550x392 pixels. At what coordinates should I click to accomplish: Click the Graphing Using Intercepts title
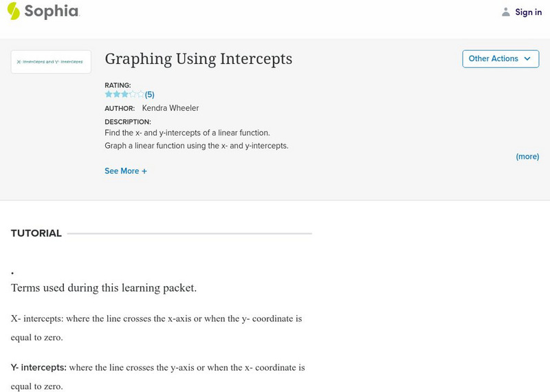coord(198,59)
